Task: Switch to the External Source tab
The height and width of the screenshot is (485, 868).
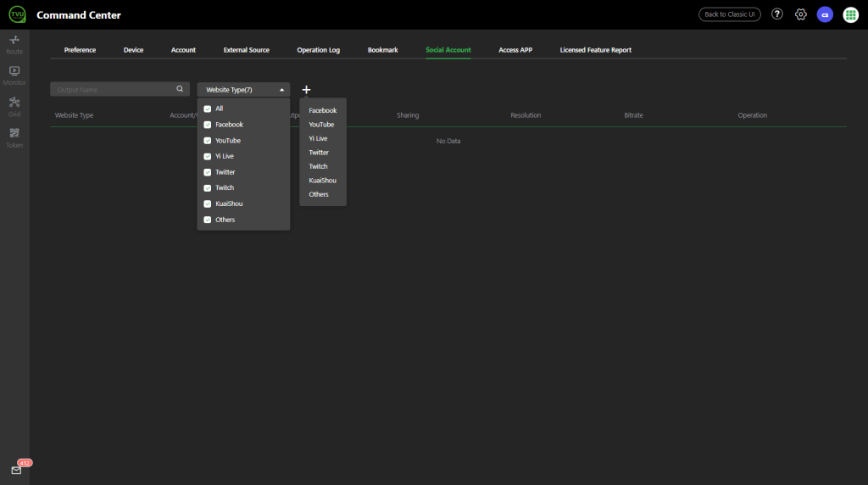Action: tap(247, 50)
